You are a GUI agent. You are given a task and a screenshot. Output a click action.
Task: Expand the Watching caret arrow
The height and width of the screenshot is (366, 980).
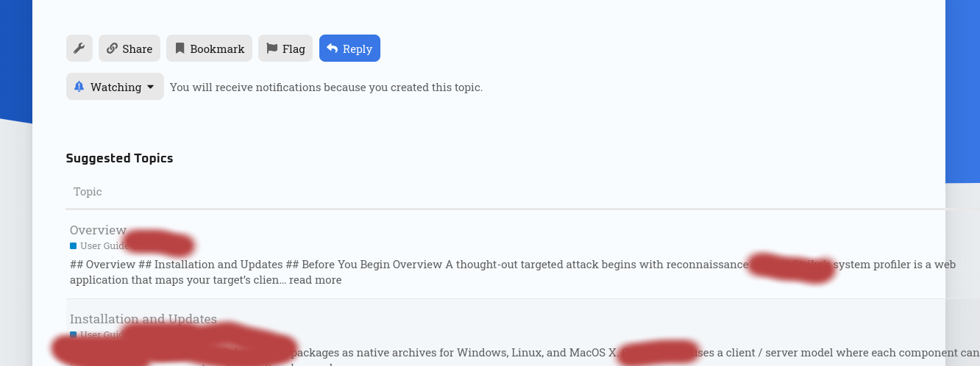click(151, 87)
